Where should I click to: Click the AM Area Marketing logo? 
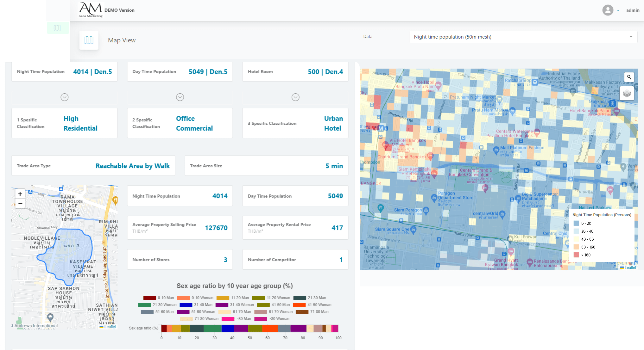click(90, 9)
